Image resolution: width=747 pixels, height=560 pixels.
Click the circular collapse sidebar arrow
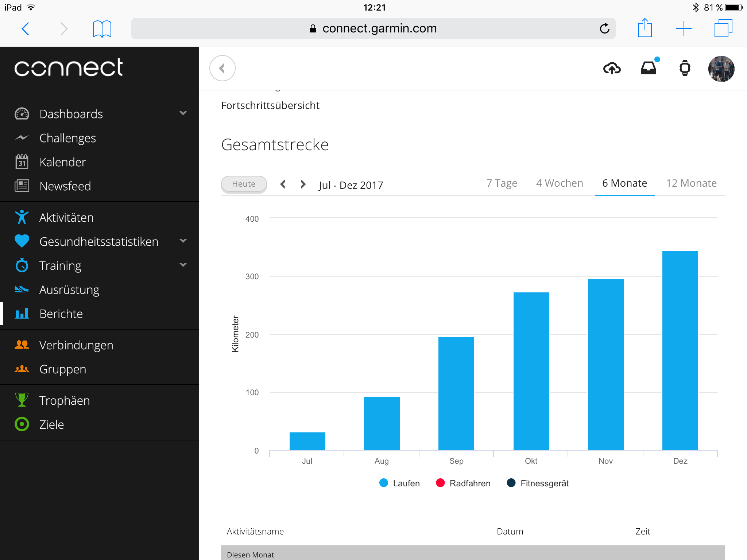[x=222, y=68]
